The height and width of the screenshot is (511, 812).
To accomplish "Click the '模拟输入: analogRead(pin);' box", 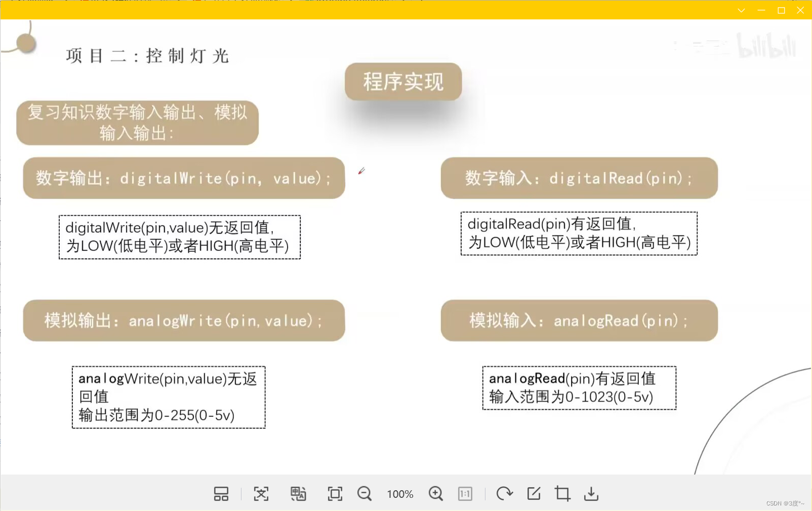I will [x=579, y=321].
